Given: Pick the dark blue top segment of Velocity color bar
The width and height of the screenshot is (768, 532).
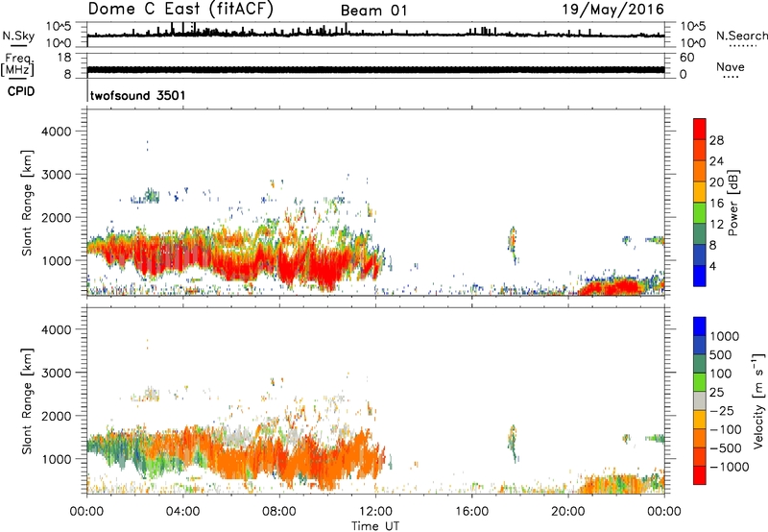Looking at the screenshot, I should [700, 326].
